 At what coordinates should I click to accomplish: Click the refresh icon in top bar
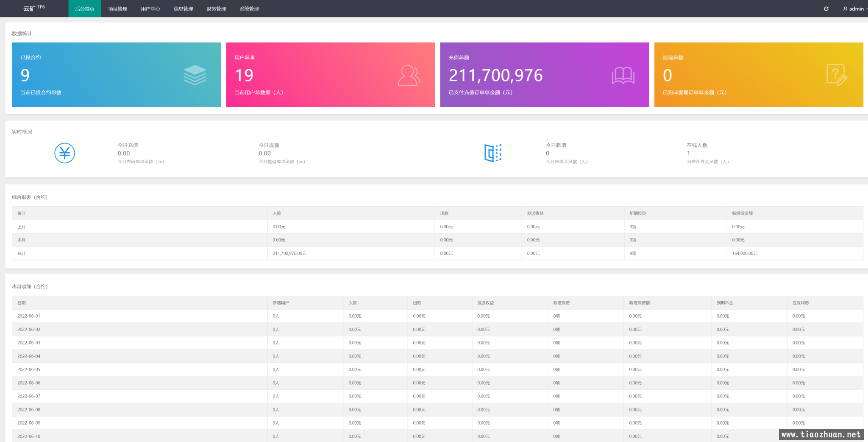[x=826, y=8]
